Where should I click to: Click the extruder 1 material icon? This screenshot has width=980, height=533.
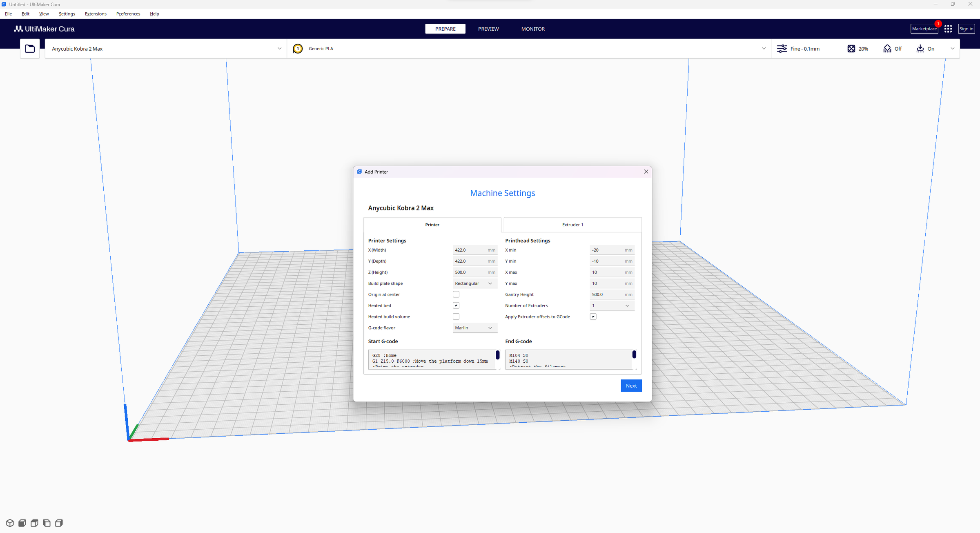[x=298, y=49]
